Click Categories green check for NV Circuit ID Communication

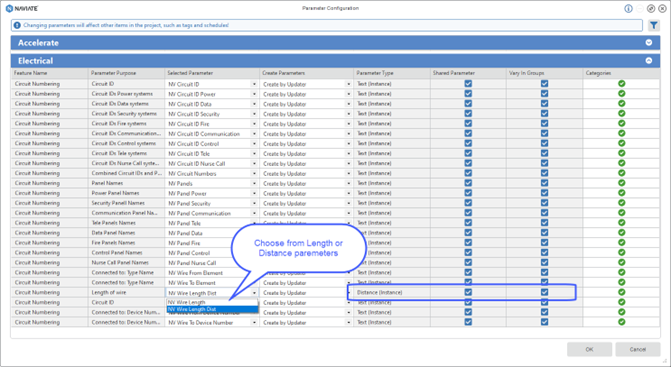tap(621, 133)
